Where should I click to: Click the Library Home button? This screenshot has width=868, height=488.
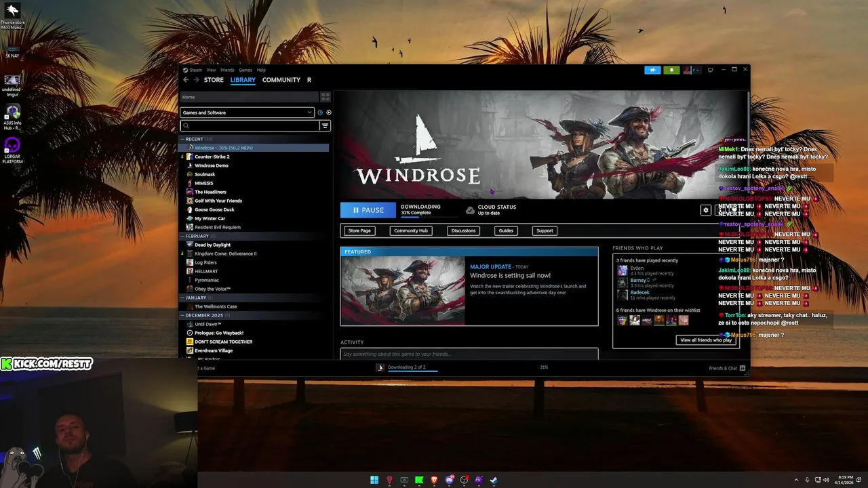tap(250, 97)
